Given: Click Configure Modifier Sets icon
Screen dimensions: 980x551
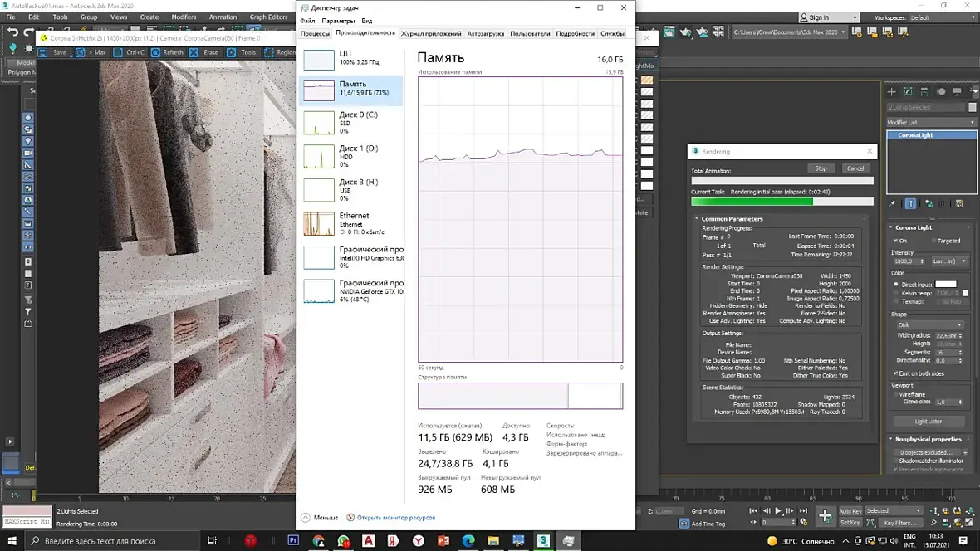Looking at the screenshot, I should [x=959, y=203].
